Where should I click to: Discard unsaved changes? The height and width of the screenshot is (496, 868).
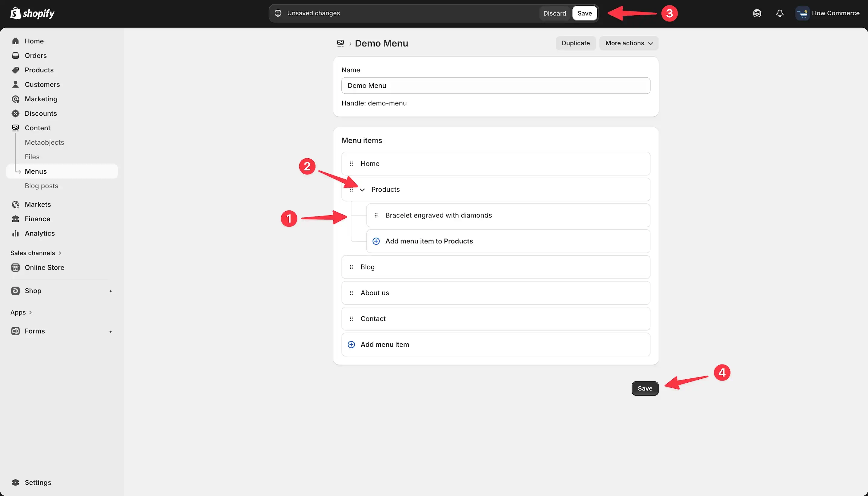point(554,13)
